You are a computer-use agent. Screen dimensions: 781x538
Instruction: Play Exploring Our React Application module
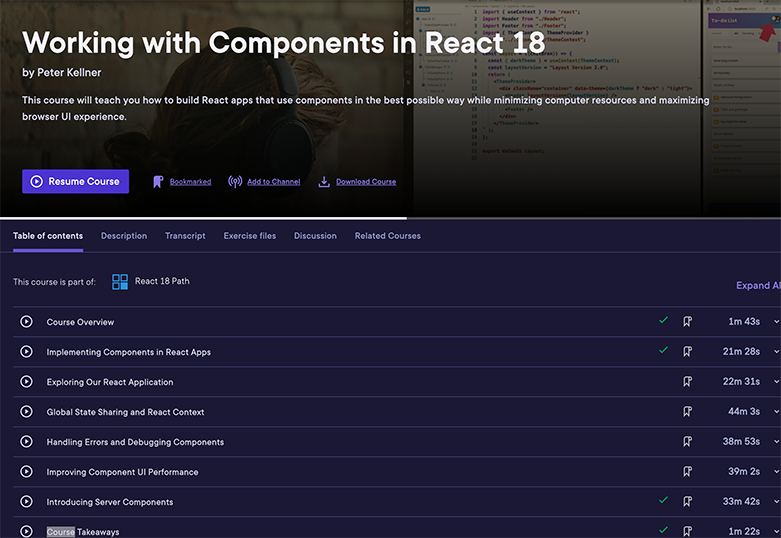(26, 382)
